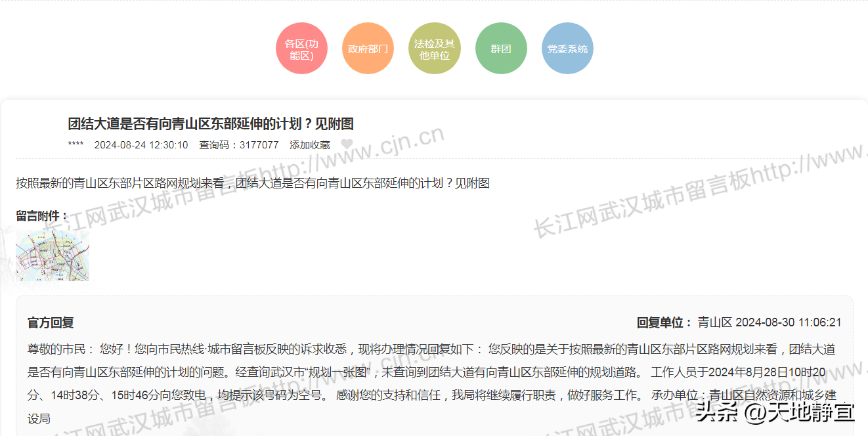Click the post timestamp 2024-08-24 12:30:10
This screenshot has width=868, height=436.
tap(141, 145)
